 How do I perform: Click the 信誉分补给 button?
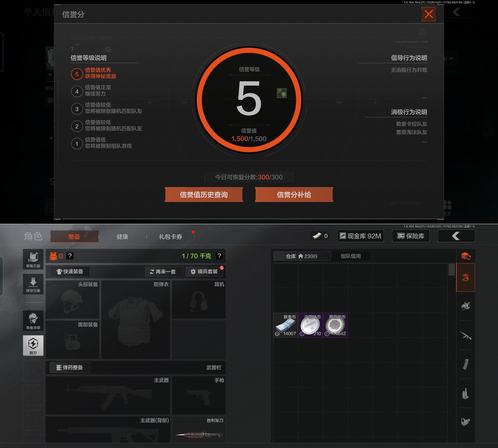pyautogui.click(x=294, y=195)
